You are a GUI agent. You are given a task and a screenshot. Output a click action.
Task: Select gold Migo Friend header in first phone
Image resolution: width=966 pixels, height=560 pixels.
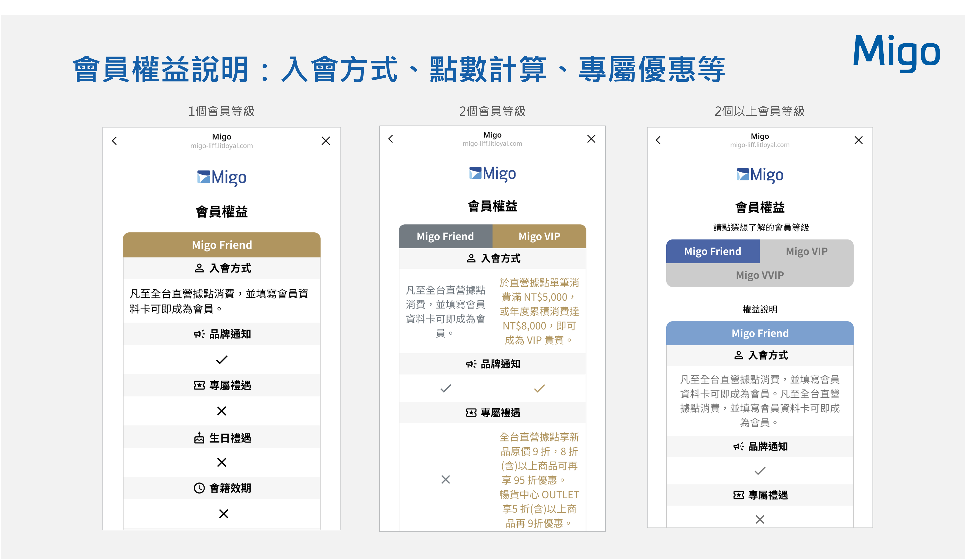(x=222, y=245)
